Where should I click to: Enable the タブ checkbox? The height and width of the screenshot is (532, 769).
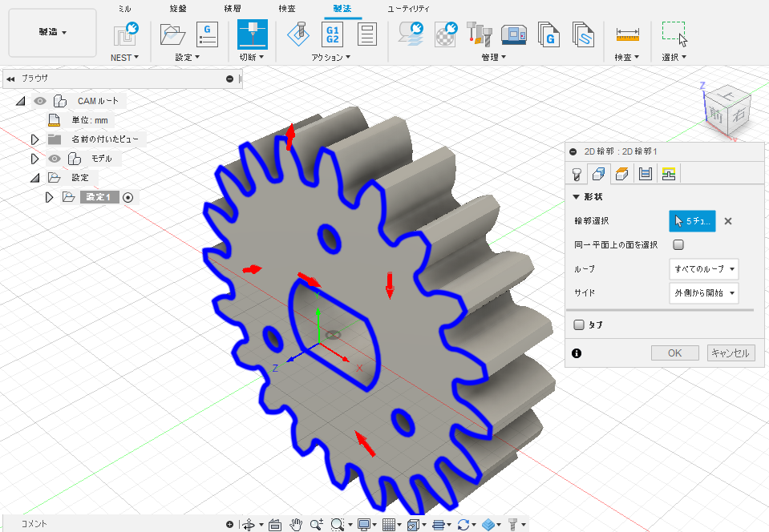point(579,324)
